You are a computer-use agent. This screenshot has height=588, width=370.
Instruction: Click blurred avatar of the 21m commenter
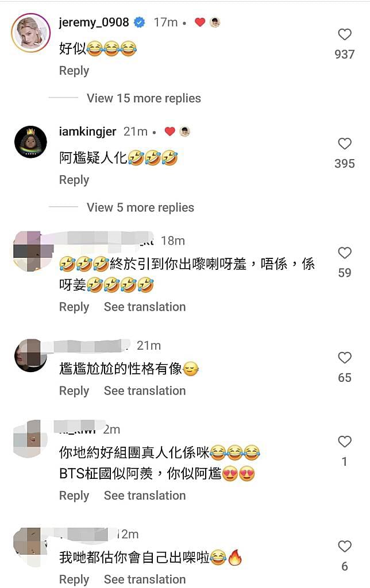click(31, 355)
